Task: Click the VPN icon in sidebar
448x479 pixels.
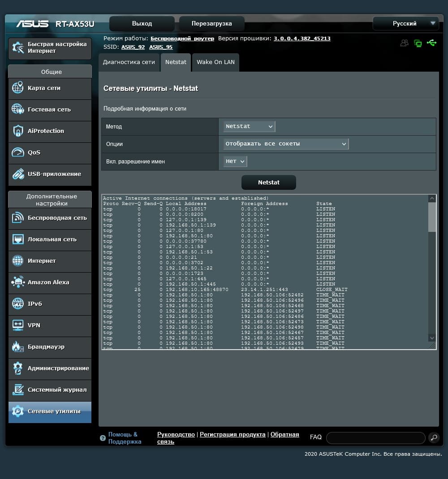Action: point(18,325)
